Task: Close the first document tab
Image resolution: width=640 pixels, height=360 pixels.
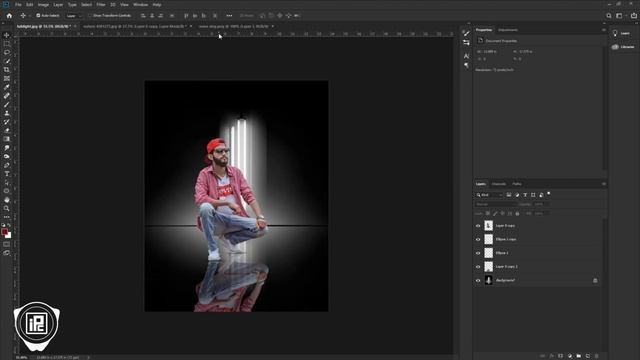Action: point(75,26)
